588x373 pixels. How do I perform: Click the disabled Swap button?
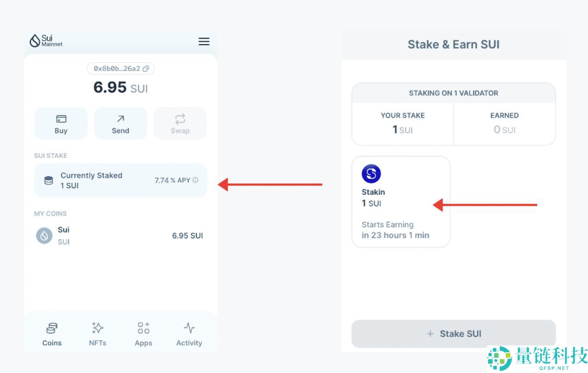click(x=180, y=124)
